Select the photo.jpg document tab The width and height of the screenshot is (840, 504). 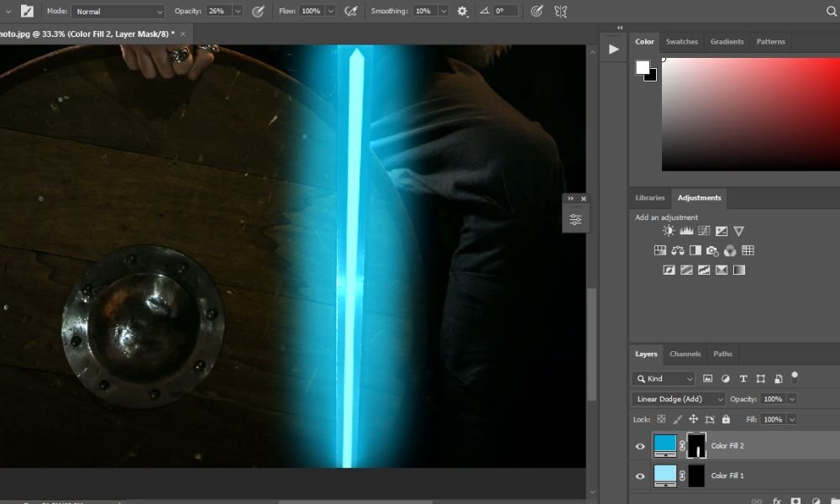tap(87, 34)
